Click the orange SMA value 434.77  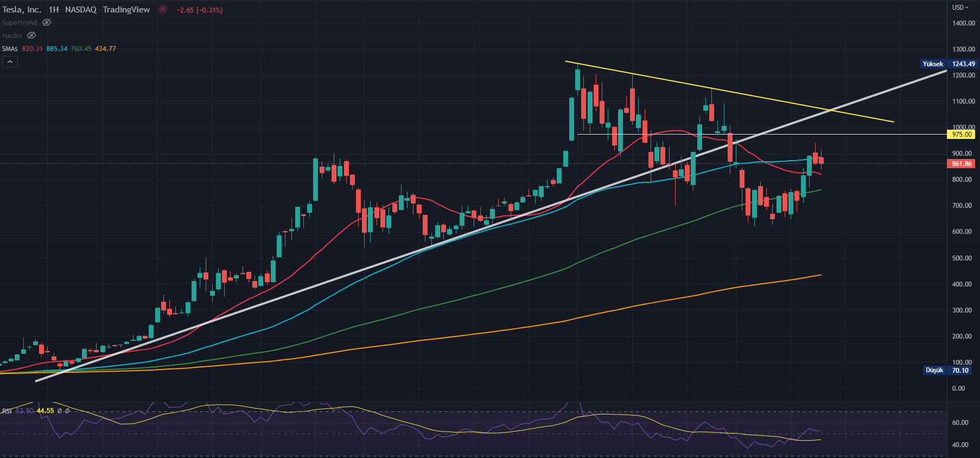[105, 48]
